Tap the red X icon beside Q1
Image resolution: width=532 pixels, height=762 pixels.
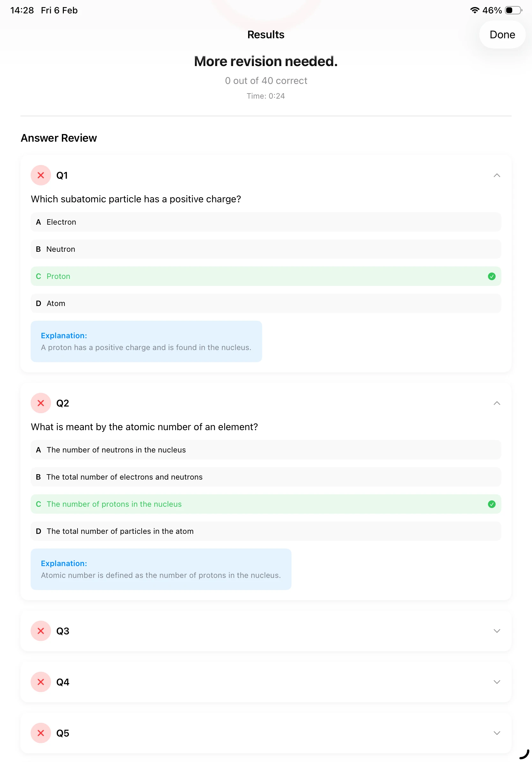coord(41,175)
